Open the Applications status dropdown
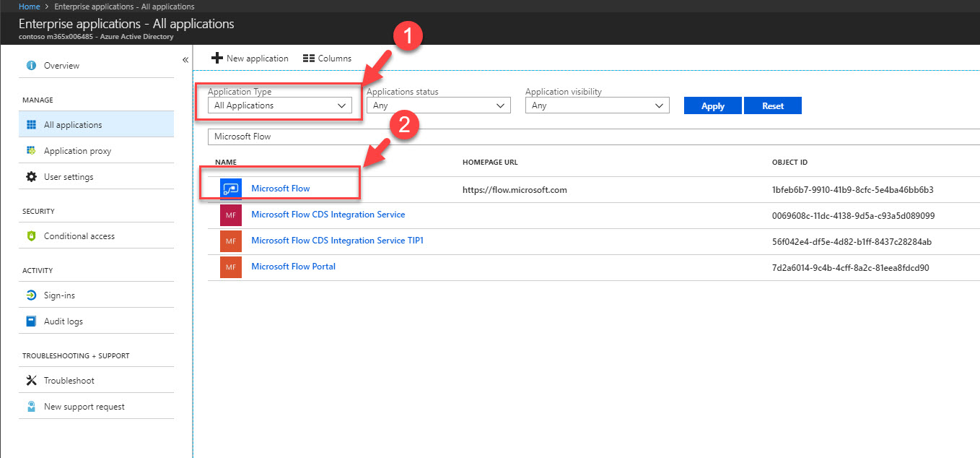Image resolution: width=980 pixels, height=458 pixels. (x=439, y=105)
